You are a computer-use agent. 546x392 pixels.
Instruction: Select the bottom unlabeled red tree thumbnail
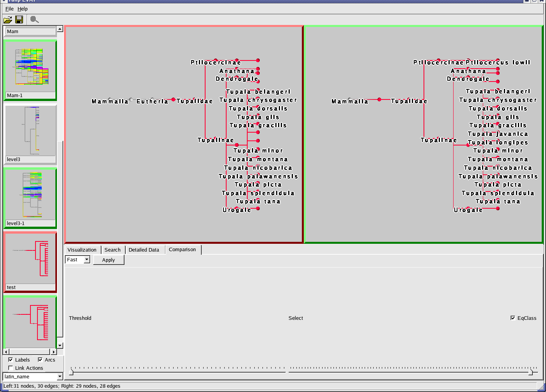pyautogui.click(x=30, y=322)
